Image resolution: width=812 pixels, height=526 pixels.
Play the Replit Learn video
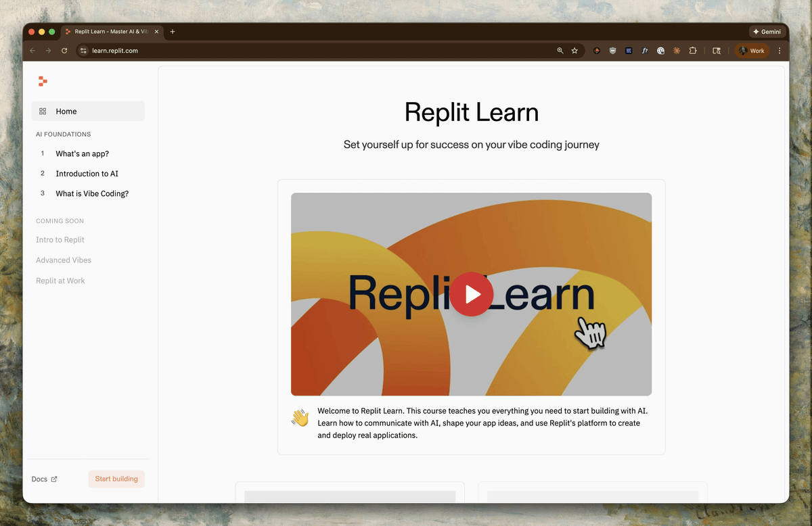[x=472, y=294]
